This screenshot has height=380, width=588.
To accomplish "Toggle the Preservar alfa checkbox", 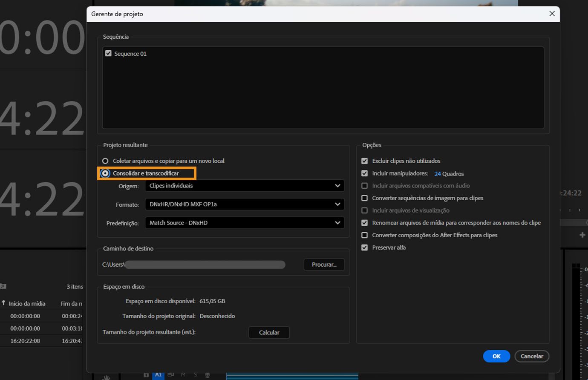I will click(x=364, y=248).
